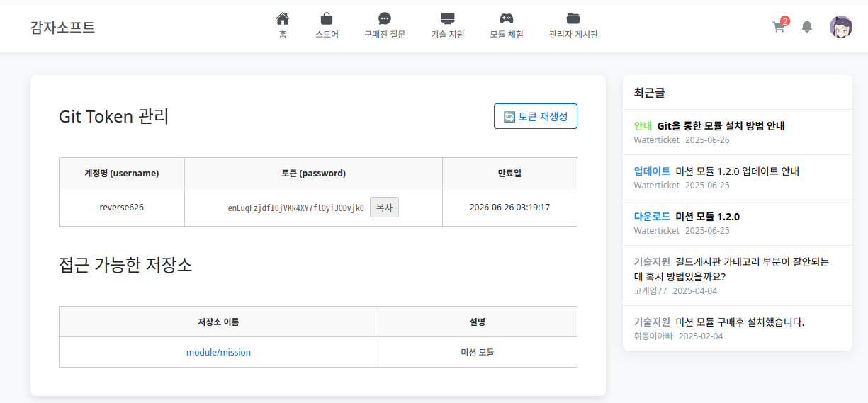Open the 스토어 shopping bag icon
The width and height of the screenshot is (868, 403).
point(327,18)
